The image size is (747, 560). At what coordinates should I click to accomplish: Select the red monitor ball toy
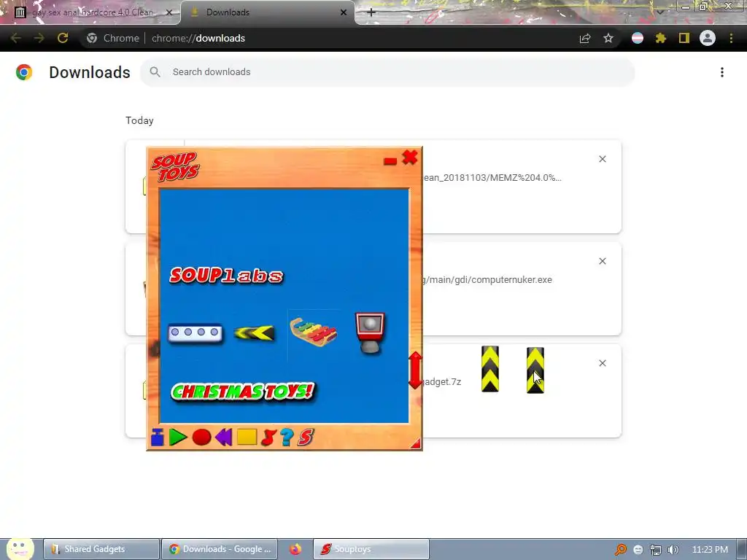tap(370, 333)
